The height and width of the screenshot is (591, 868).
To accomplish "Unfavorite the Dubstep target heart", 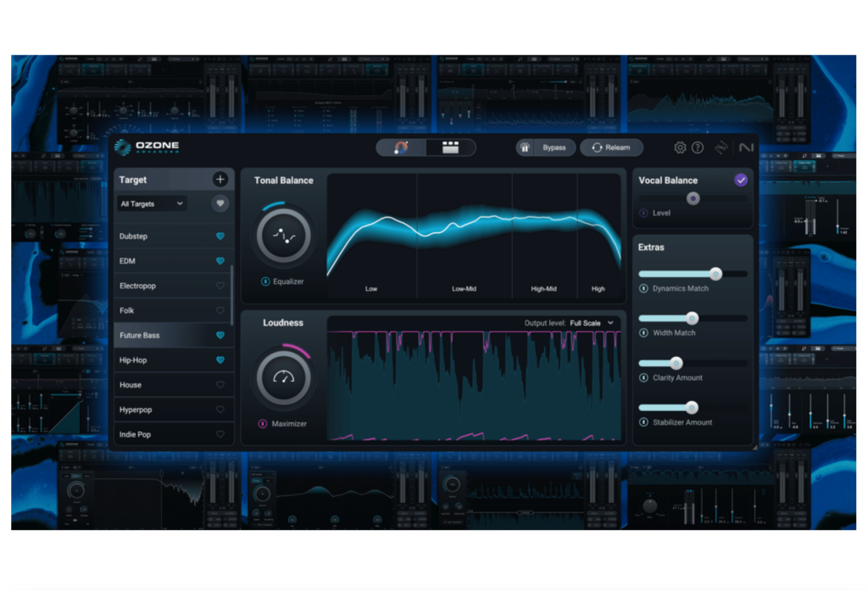I will tap(220, 236).
